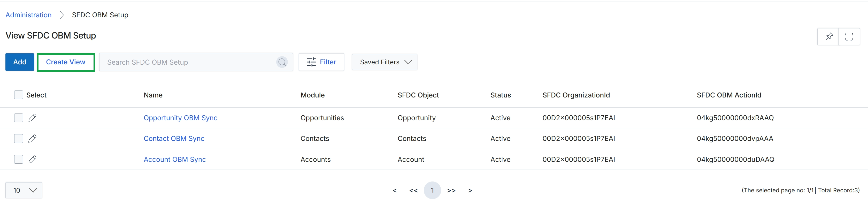This screenshot has height=220, width=868.
Task: Check the Opportunity OBM Sync row checkbox
Action: click(19, 118)
